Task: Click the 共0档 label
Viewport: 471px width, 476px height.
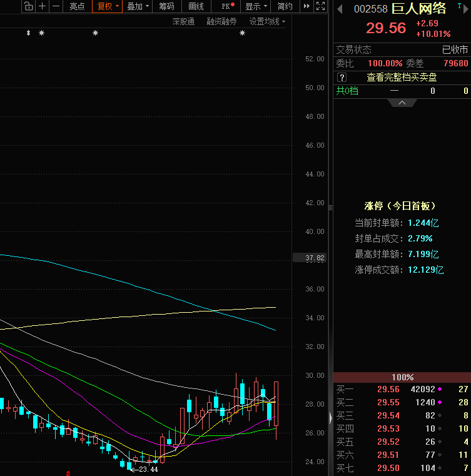Action: [347, 91]
